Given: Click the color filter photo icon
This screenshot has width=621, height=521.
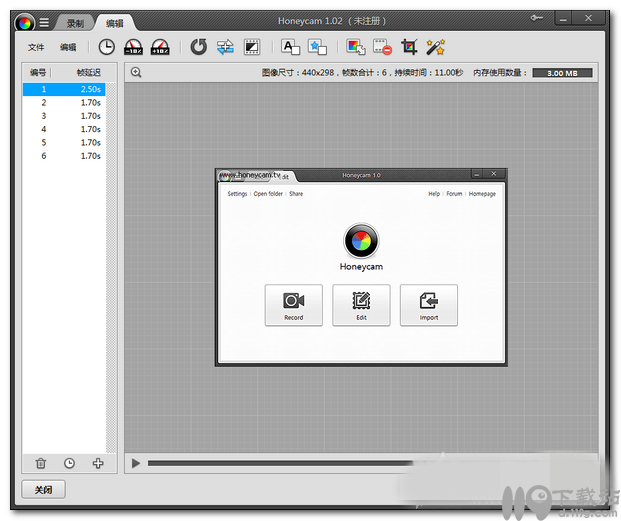Looking at the screenshot, I should pos(356,47).
